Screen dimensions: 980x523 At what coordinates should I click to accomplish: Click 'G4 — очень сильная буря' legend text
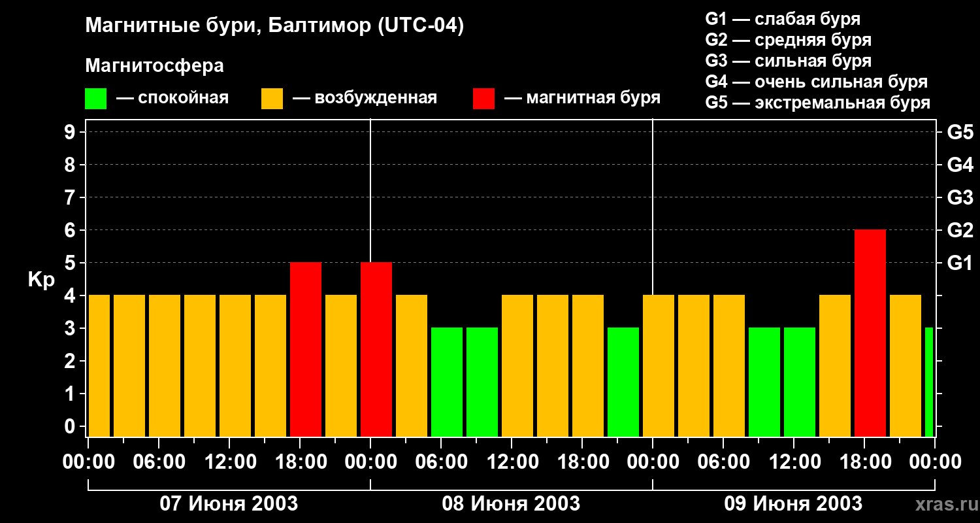pyautogui.click(x=816, y=82)
